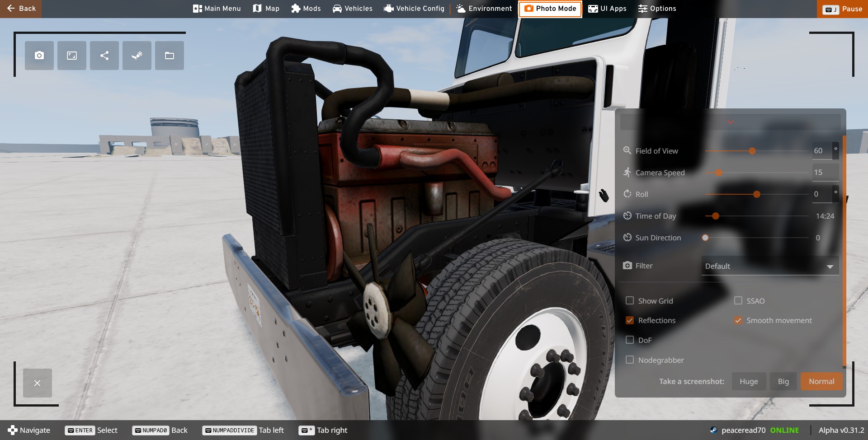The image size is (868, 440).
Task: Close photo mode with the X button
Action: [38, 383]
